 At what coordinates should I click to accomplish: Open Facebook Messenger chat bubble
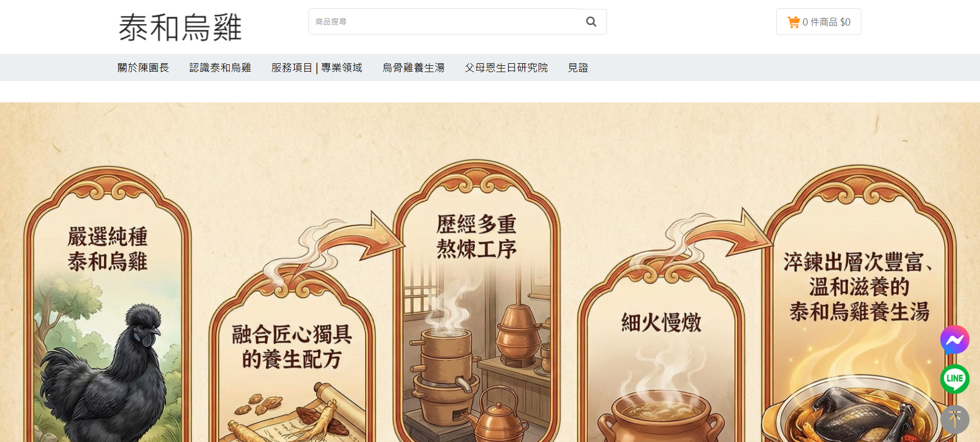[954, 340]
